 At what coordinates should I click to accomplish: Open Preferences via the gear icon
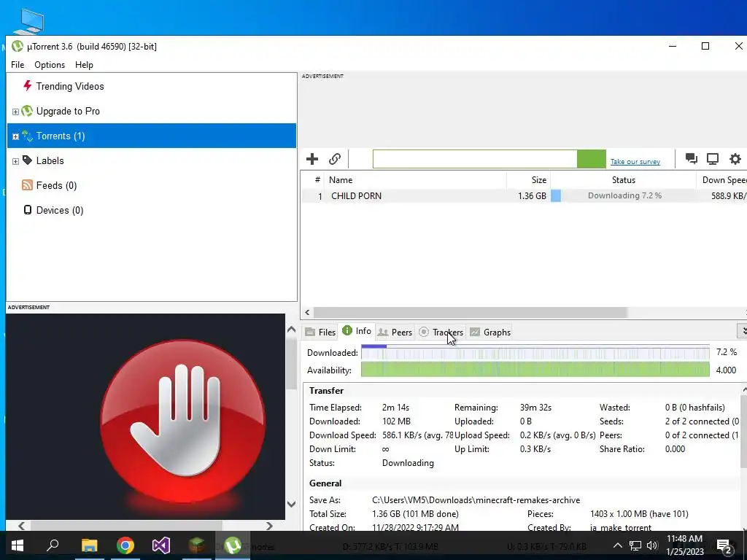click(735, 159)
